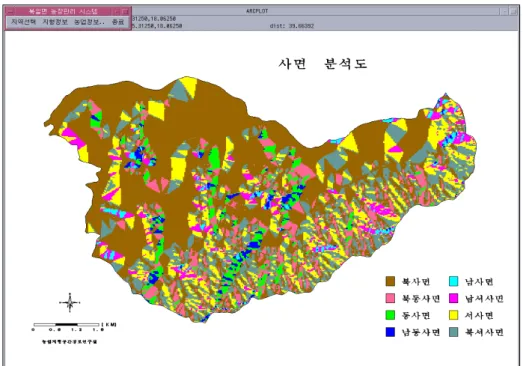Click the pink 북동사면 legend swatch

click(x=390, y=298)
